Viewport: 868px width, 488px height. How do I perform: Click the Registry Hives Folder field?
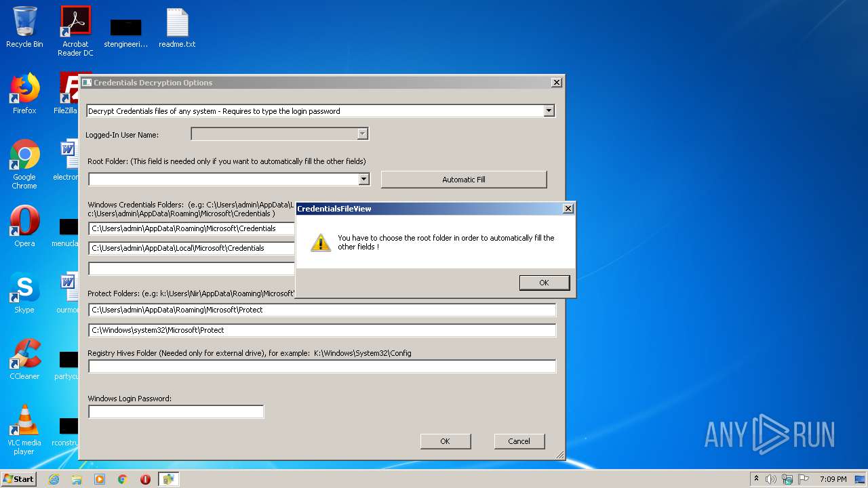(x=322, y=366)
